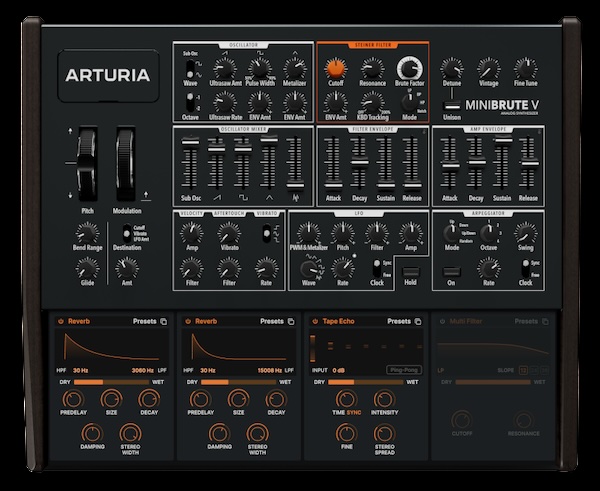
Task: Open effect type selector of 15008 Hz Reverb
Action: [206, 321]
